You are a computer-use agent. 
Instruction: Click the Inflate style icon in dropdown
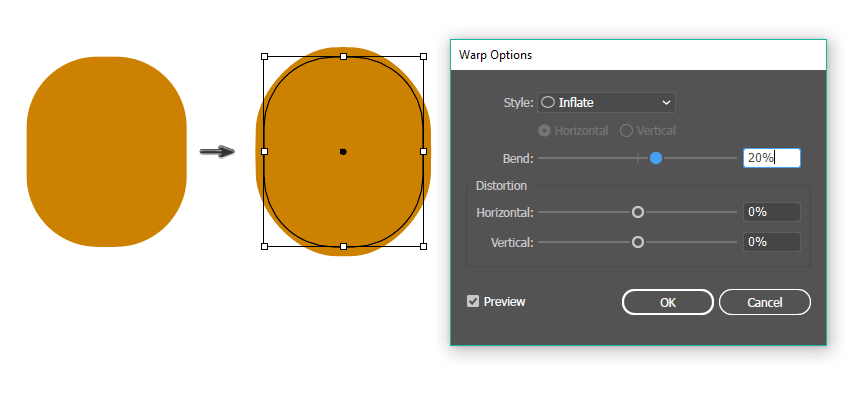tap(548, 102)
